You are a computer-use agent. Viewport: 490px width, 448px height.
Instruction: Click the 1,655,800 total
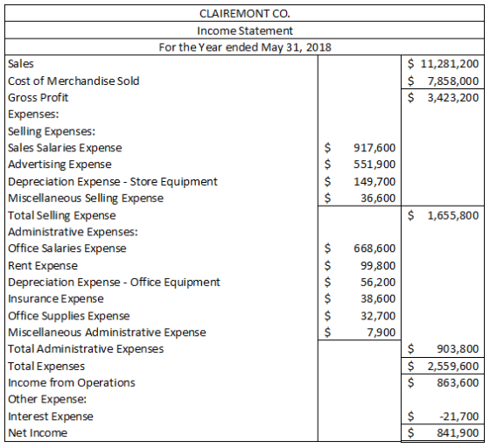453,215
